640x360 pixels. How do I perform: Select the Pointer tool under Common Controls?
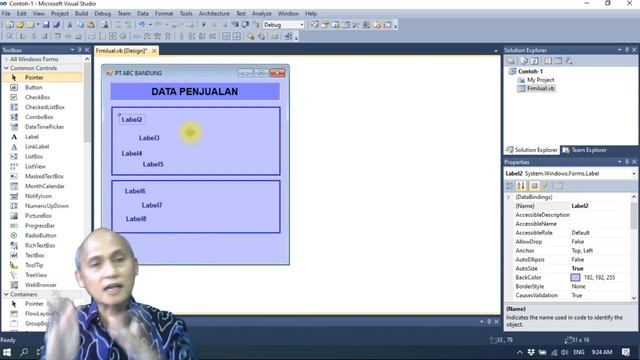[42, 78]
